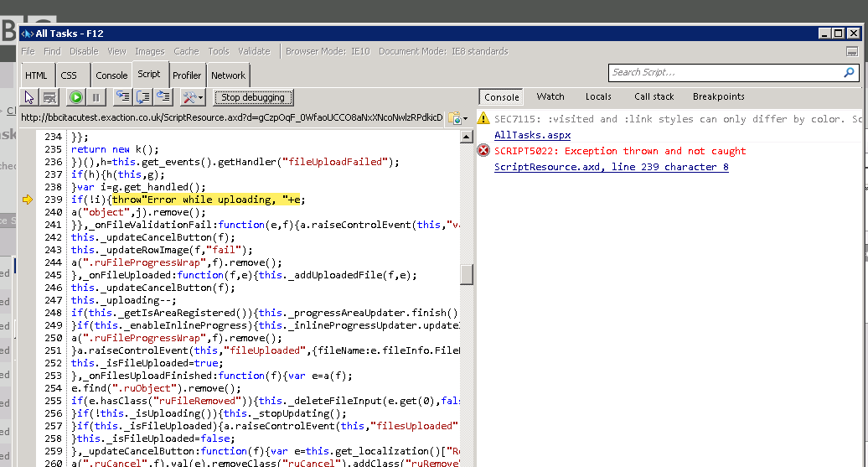The height and width of the screenshot is (467, 868).
Task: Switch to the Profiler tab
Action: (187, 75)
